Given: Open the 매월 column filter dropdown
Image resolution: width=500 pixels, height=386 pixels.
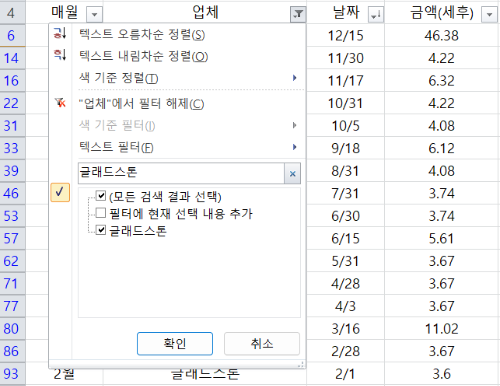Looking at the screenshot, I should (94, 14).
